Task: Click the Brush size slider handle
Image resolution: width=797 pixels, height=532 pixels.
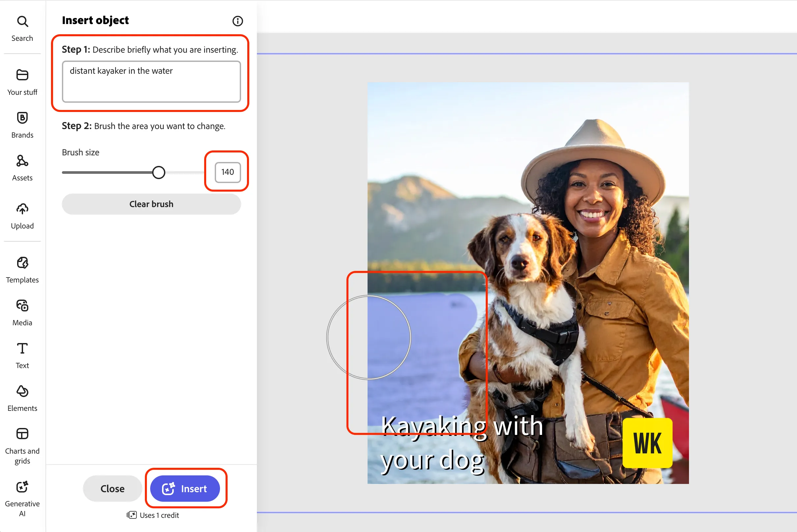Action: tap(158, 173)
